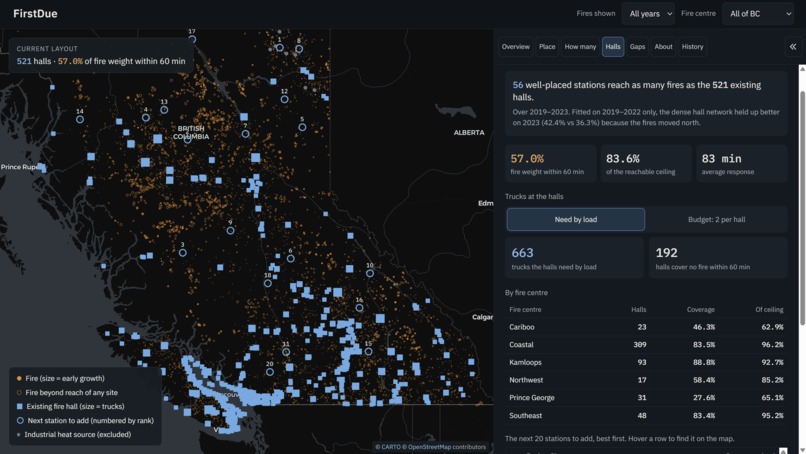Viewport: 806px width, 454px height.
Task: Click the Cariboo fire centre row
Action: [x=646, y=327]
